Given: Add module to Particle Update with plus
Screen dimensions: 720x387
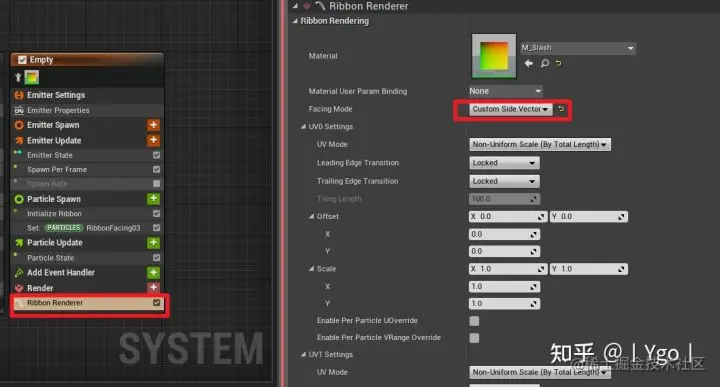Looking at the screenshot, I should [153, 242].
